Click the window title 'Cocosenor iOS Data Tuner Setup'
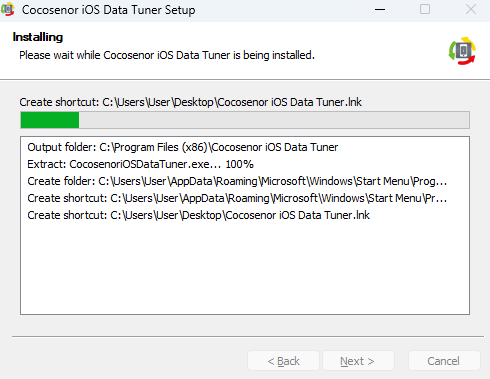 click(109, 10)
